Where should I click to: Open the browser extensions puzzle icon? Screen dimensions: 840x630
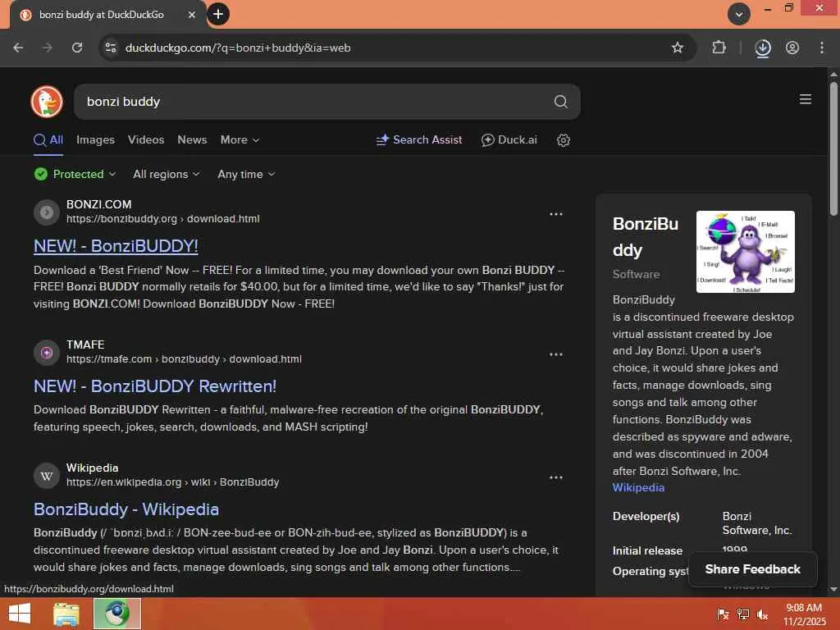(x=719, y=48)
